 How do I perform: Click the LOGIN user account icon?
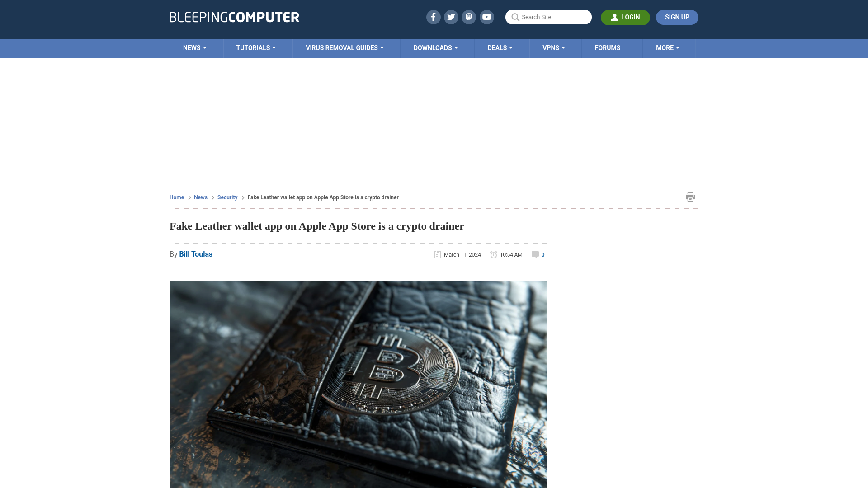(615, 17)
